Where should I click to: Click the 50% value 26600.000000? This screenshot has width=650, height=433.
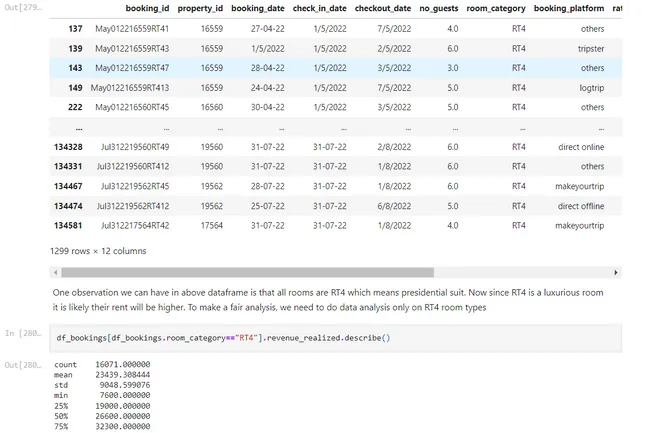coord(123,416)
